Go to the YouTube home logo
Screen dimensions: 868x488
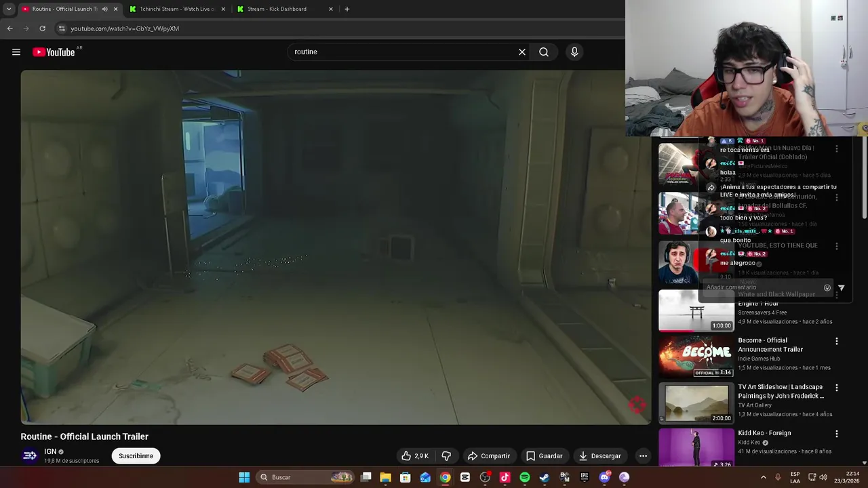[x=54, y=52]
